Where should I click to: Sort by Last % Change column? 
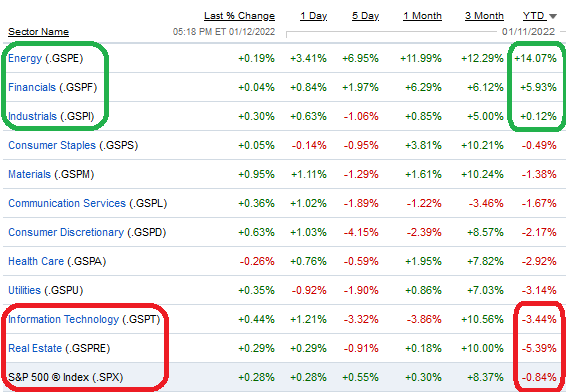coord(239,16)
